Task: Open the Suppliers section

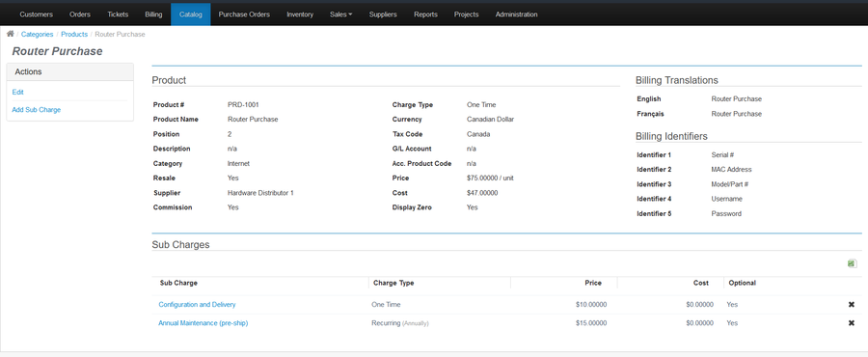Action: pyautogui.click(x=383, y=14)
